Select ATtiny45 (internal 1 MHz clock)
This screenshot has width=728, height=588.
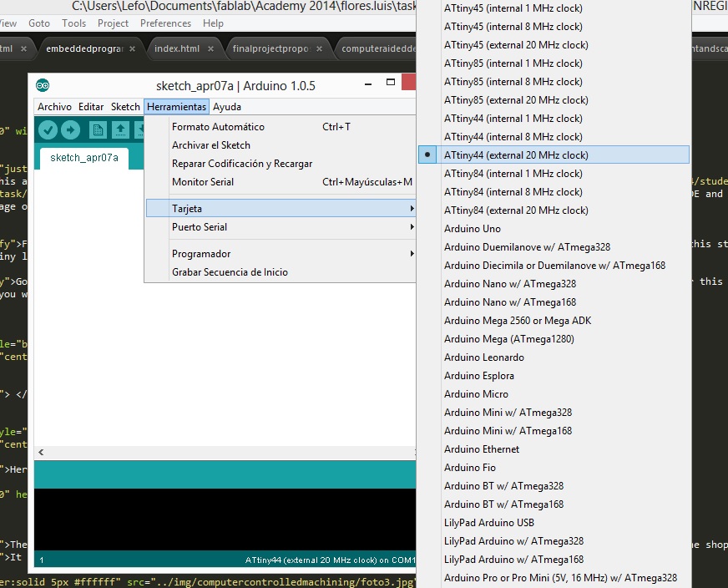click(x=554, y=8)
